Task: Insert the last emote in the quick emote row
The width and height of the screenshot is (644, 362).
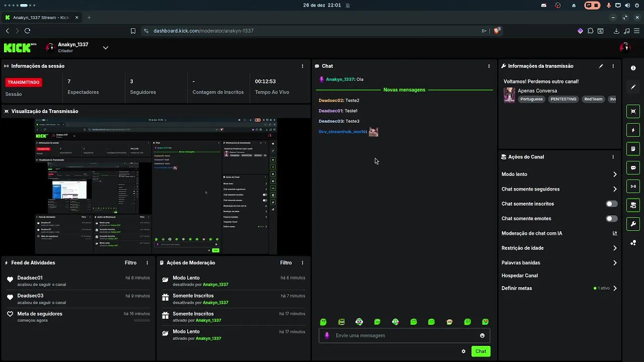Action: coord(486,322)
